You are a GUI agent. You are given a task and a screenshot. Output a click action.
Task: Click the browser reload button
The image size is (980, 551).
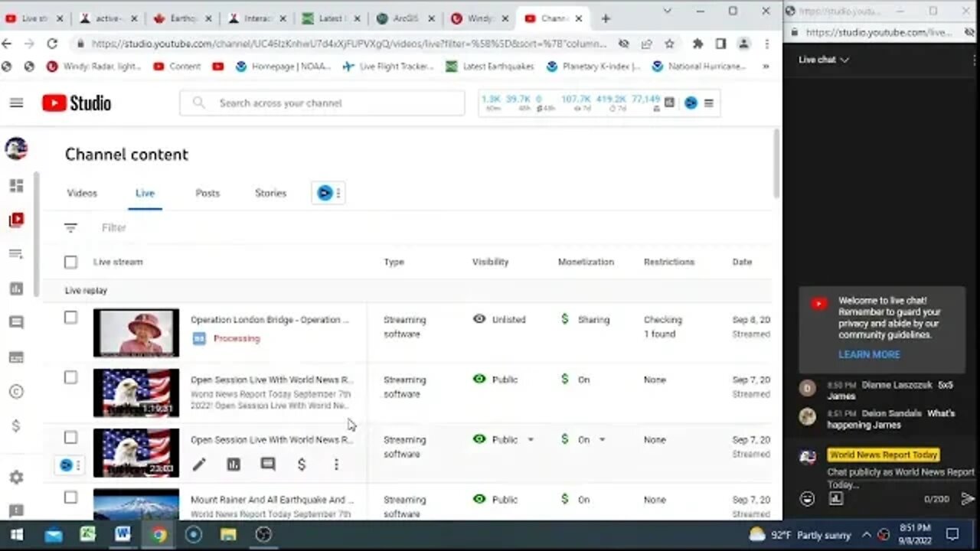click(52, 44)
